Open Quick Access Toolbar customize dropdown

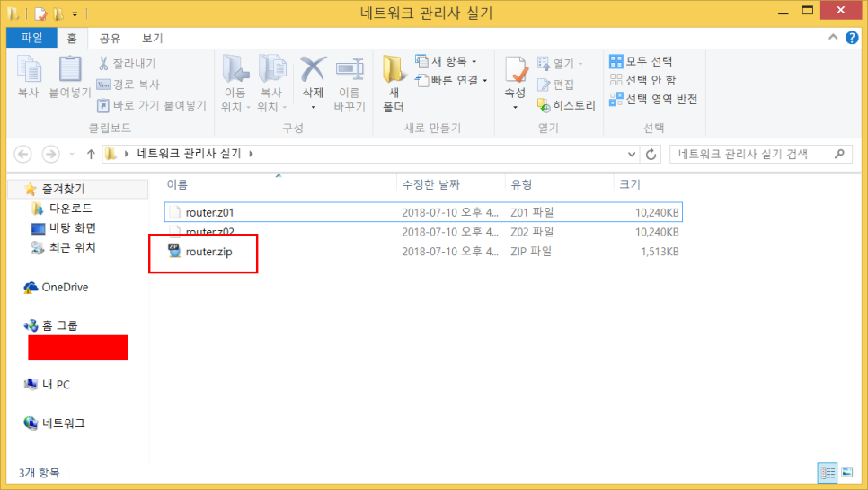[x=75, y=13]
